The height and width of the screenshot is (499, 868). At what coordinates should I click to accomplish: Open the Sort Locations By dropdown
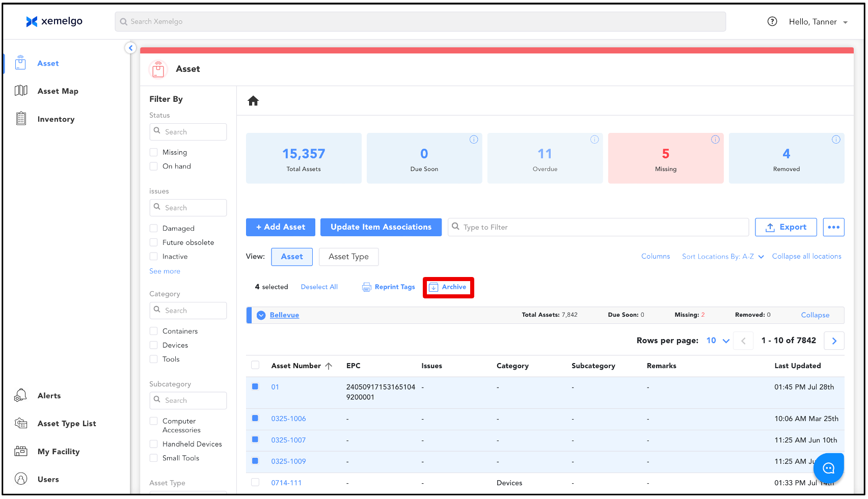point(723,257)
